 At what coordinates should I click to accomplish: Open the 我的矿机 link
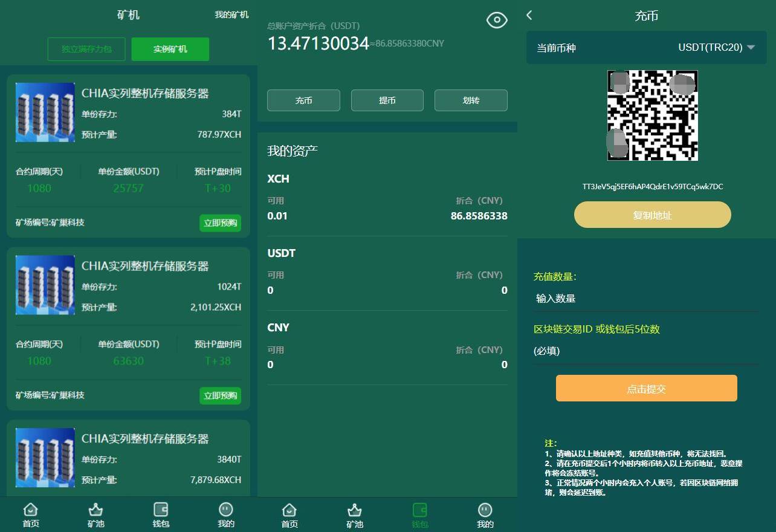tap(231, 15)
